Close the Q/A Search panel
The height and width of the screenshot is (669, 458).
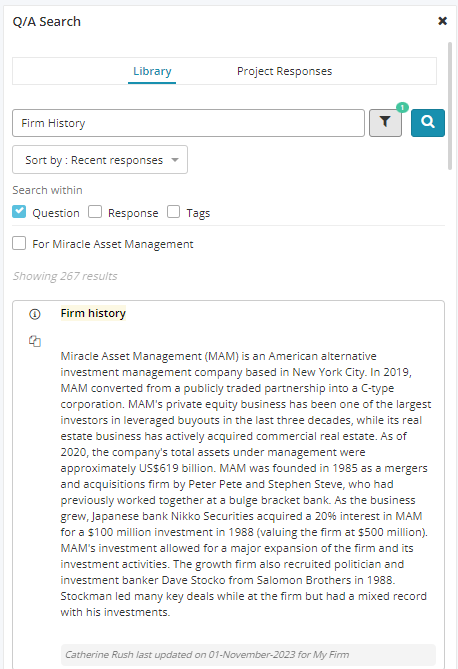point(443,21)
